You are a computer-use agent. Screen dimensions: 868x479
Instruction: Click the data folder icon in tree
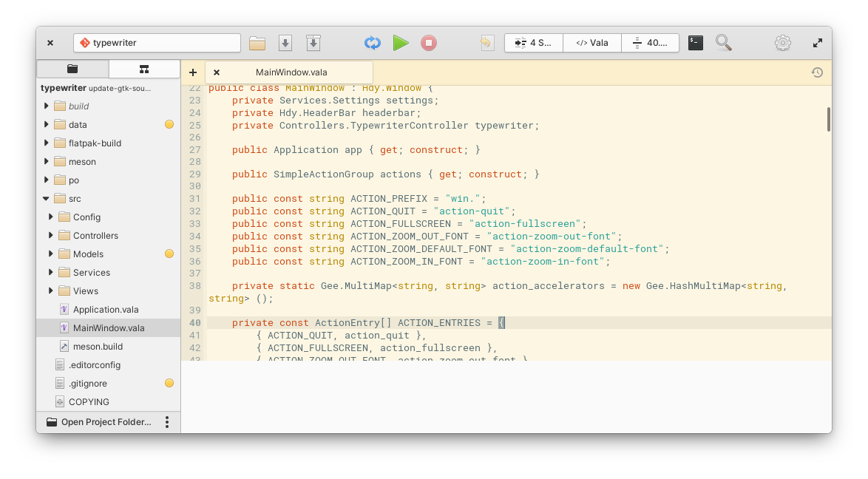click(60, 125)
